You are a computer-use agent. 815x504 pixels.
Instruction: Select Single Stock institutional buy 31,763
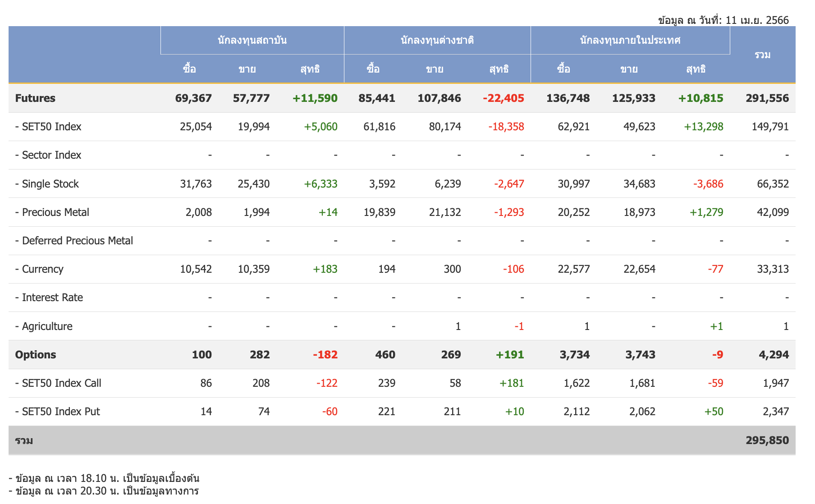tap(196, 184)
